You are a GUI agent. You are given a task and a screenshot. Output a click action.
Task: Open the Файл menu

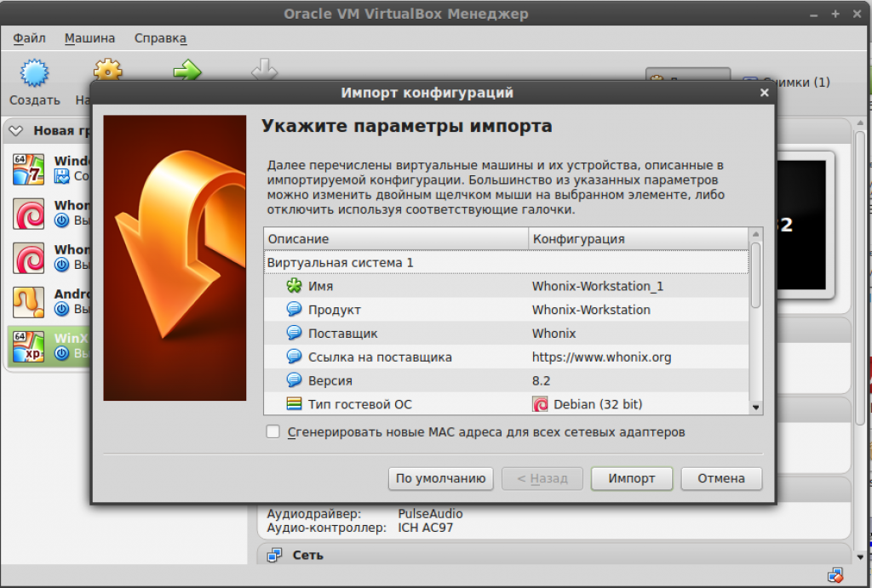click(30, 38)
